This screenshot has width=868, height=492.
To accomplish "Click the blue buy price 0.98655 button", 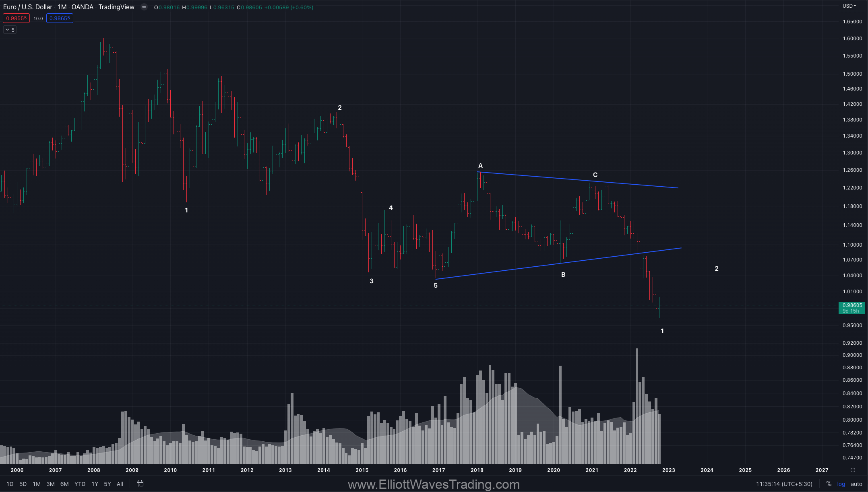I will tap(60, 18).
